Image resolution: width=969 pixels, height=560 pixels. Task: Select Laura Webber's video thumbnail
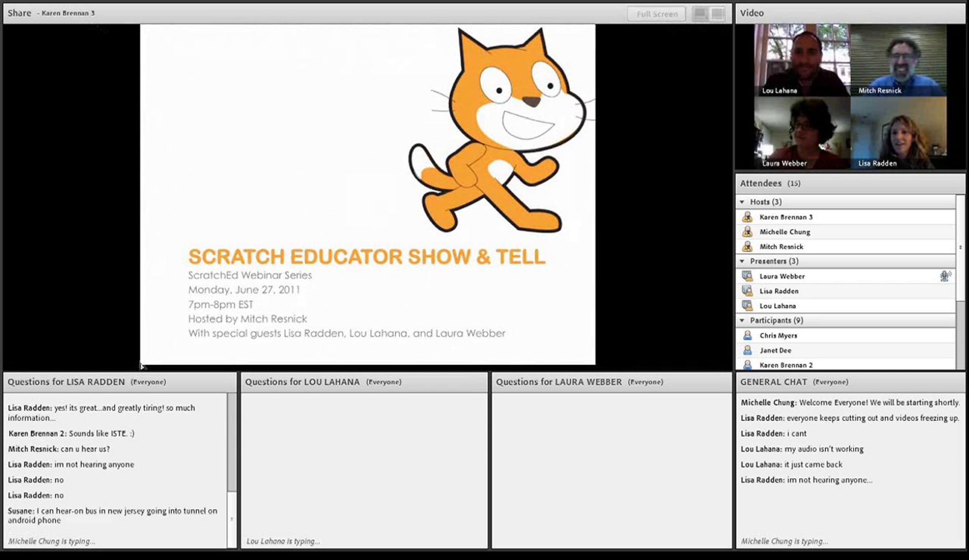tap(802, 133)
